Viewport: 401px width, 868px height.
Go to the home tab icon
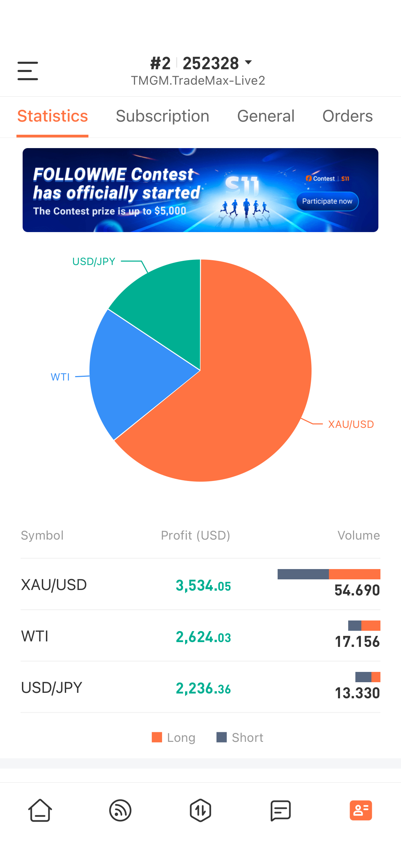click(x=40, y=810)
